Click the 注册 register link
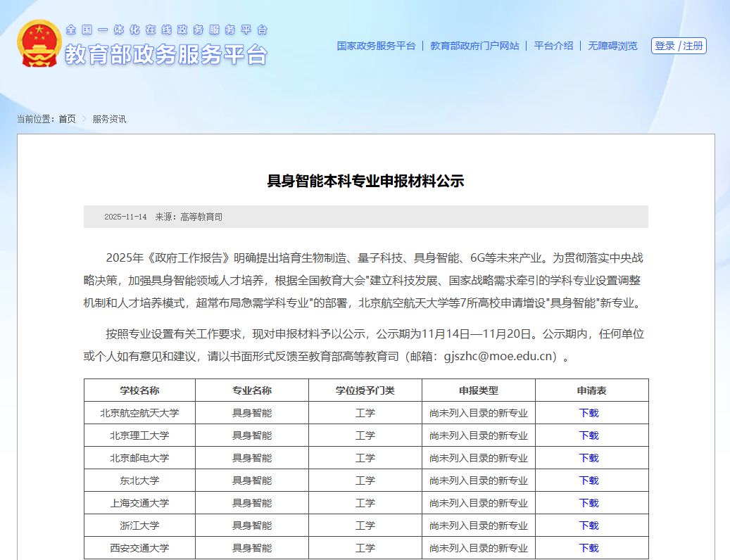The height and width of the screenshot is (560, 730). tap(693, 46)
